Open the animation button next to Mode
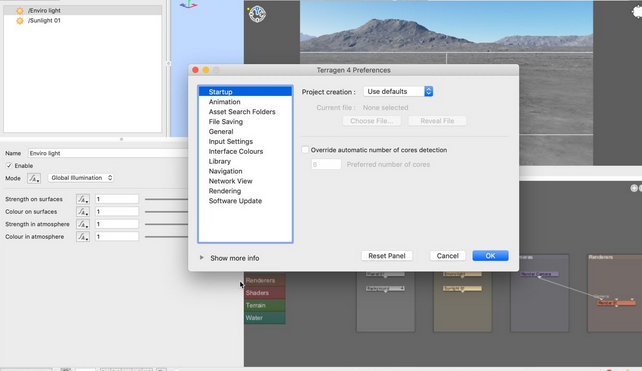Screen dimensions: 642x371 click(x=34, y=178)
